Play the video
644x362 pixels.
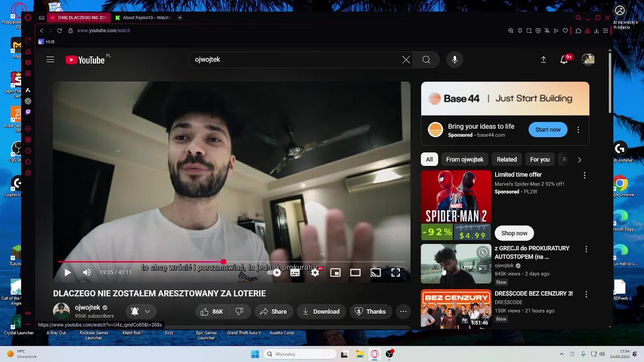pyautogui.click(x=67, y=273)
